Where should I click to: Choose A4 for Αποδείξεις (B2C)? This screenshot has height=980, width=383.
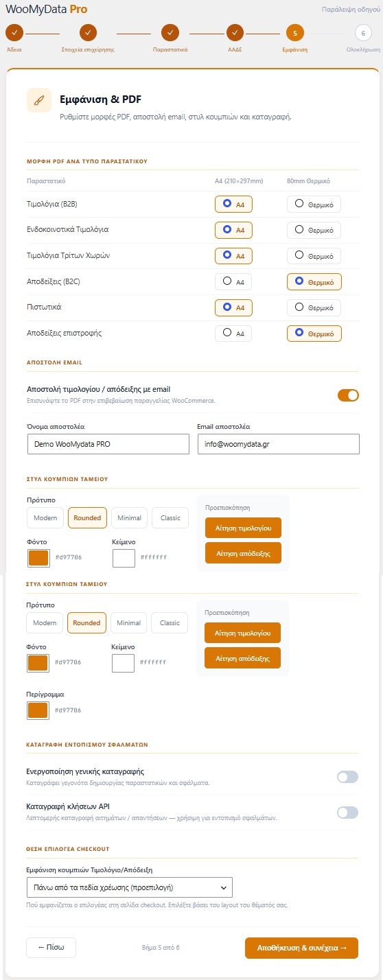[x=233, y=281]
